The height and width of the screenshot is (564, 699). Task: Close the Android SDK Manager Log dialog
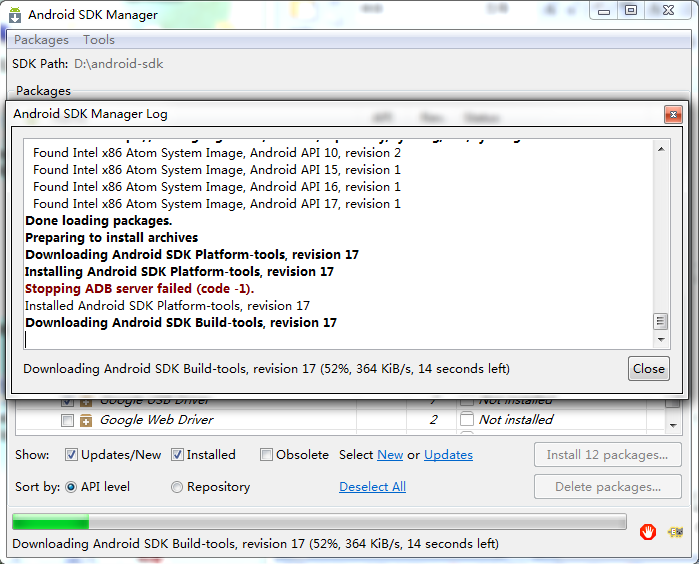click(x=673, y=115)
